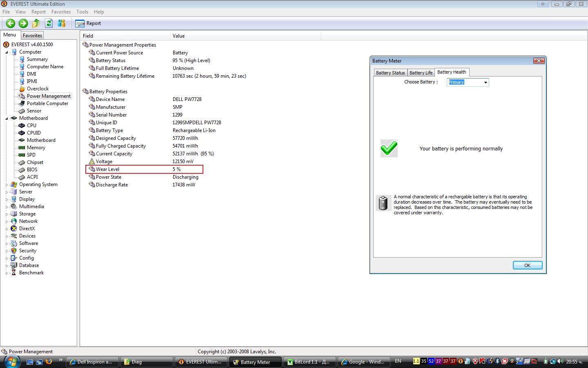Switch to the Battery Status tab
This screenshot has height=368, width=588.
390,73
